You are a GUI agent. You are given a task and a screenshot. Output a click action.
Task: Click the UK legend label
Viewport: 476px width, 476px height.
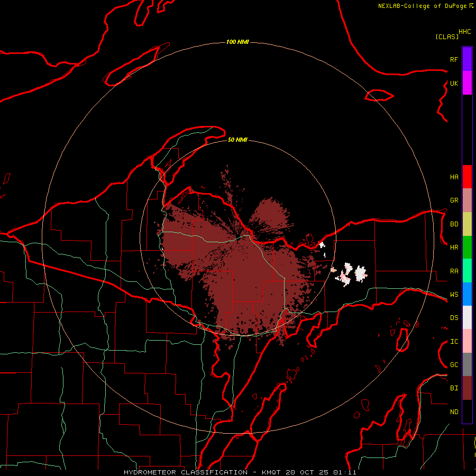tap(454, 83)
